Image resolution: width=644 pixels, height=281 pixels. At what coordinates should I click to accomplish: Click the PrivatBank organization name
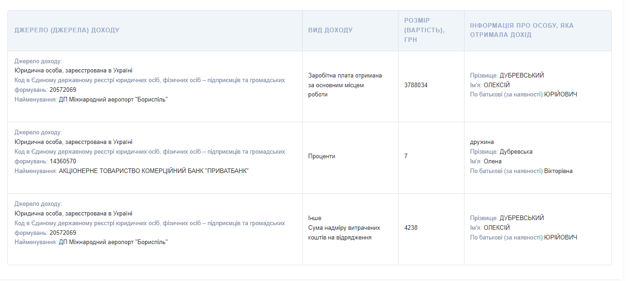(x=154, y=171)
